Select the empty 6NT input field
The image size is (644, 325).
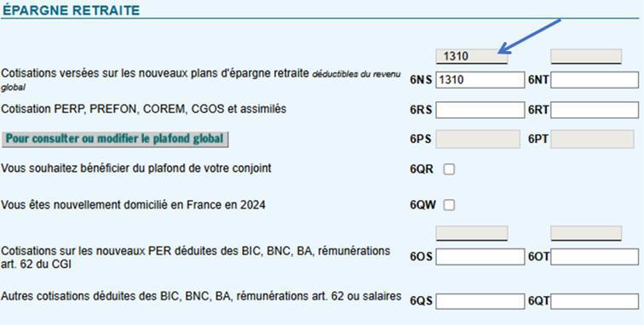[x=595, y=80]
